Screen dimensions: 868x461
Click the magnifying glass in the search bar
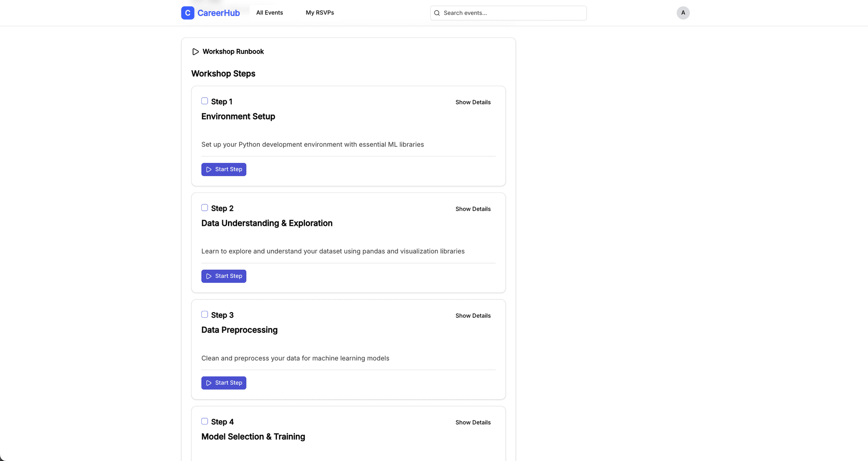437,13
